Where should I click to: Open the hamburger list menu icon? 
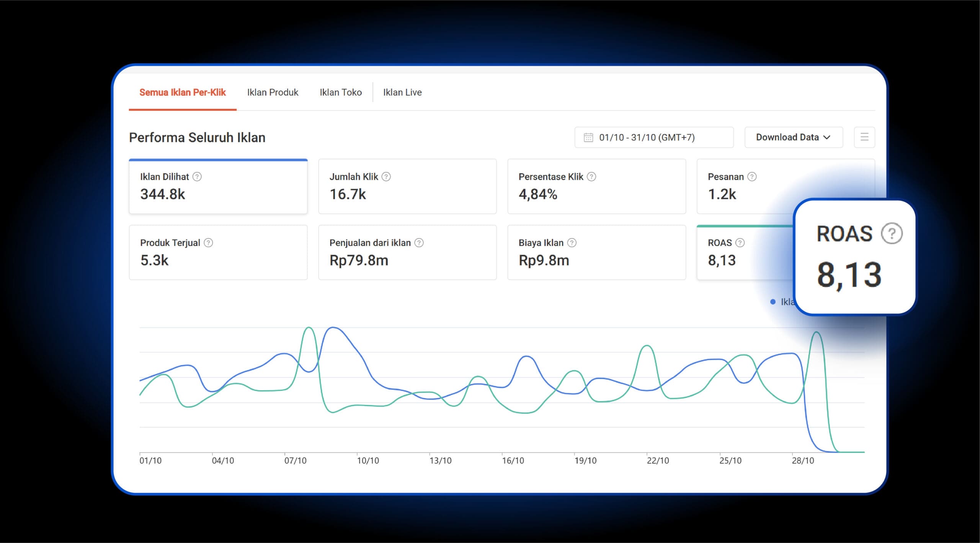click(864, 137)
